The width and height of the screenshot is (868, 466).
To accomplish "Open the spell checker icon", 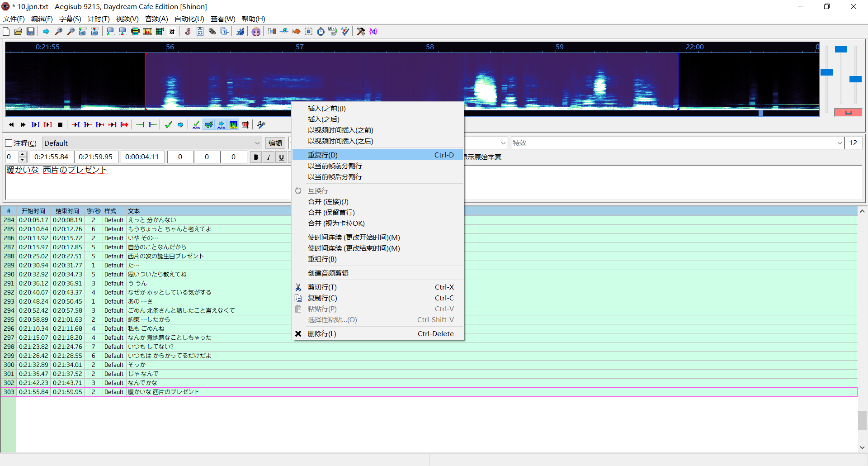I will (x=345, y=31).
